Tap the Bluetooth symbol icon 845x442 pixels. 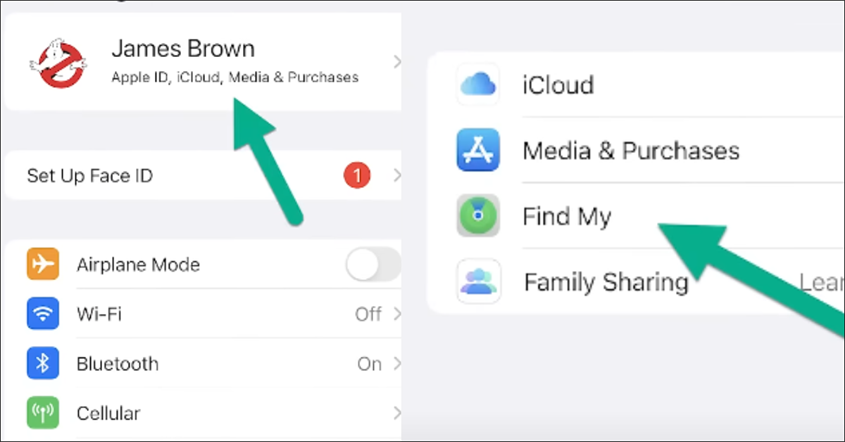43,363
